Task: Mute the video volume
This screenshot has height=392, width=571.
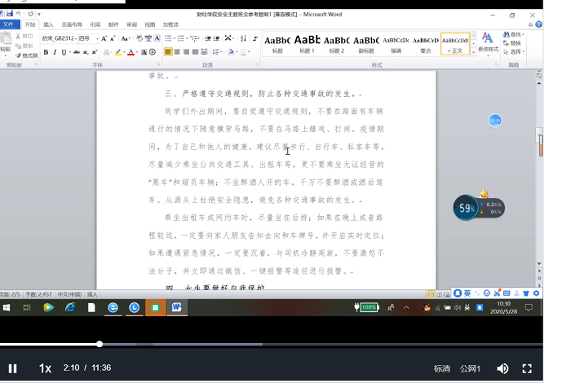Action: 502,368
